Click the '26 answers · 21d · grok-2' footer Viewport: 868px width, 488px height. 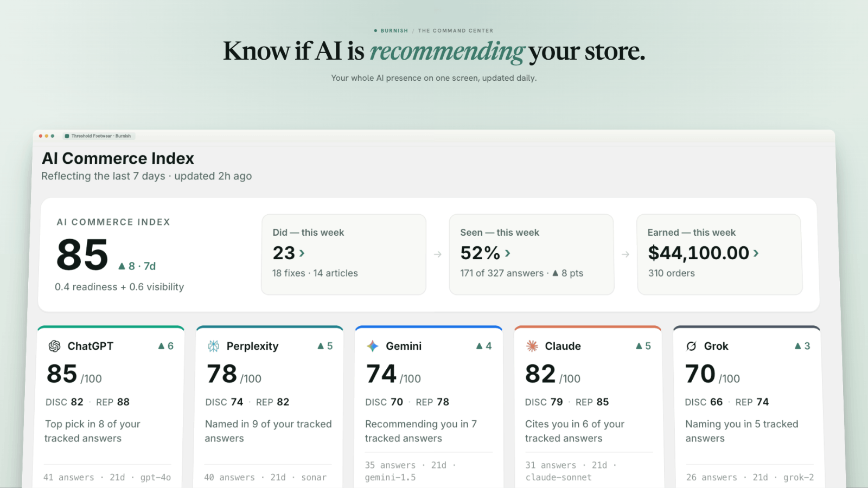[x=750, y=478]
